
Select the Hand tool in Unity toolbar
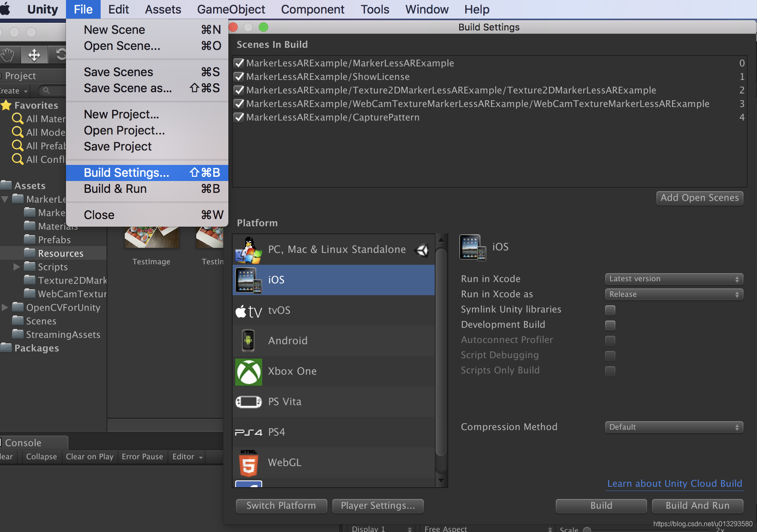coord(7,55)
